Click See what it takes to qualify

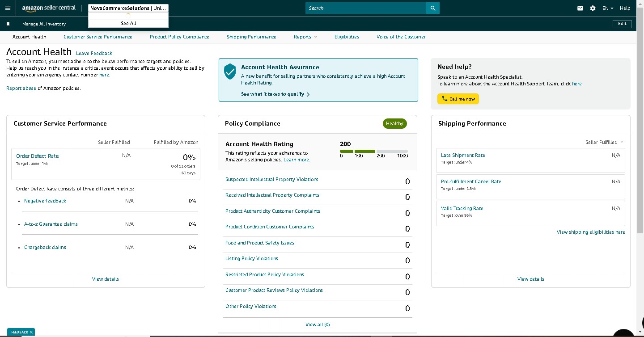point(275,94)
